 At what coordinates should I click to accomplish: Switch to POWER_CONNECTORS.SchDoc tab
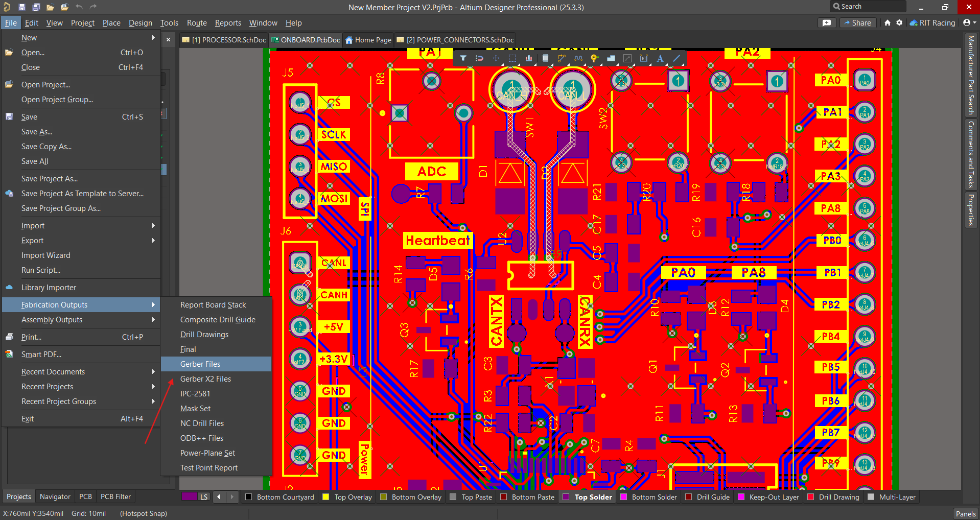point(455,40)
